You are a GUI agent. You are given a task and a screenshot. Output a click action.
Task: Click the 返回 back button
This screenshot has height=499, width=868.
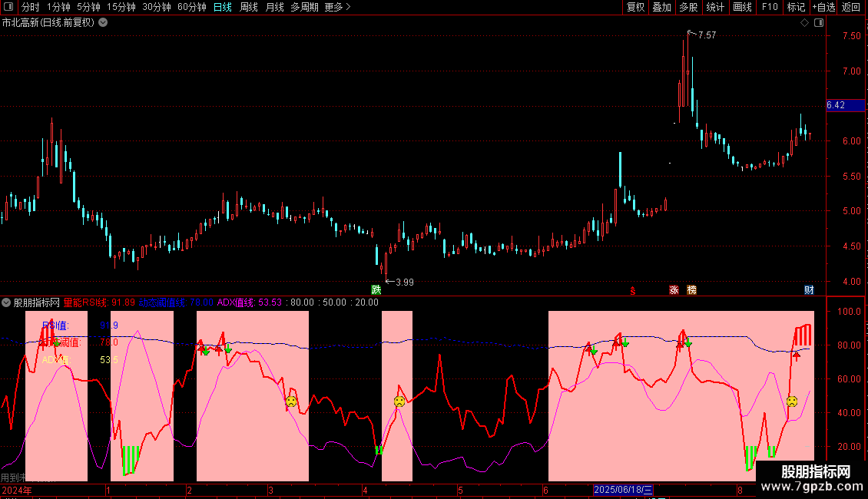[851, 7]
